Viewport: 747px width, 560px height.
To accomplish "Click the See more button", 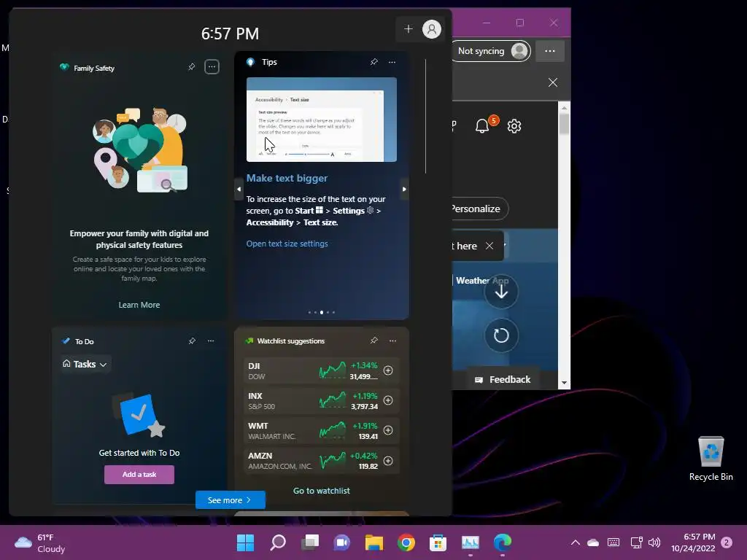I will click(x=230, y=500).
